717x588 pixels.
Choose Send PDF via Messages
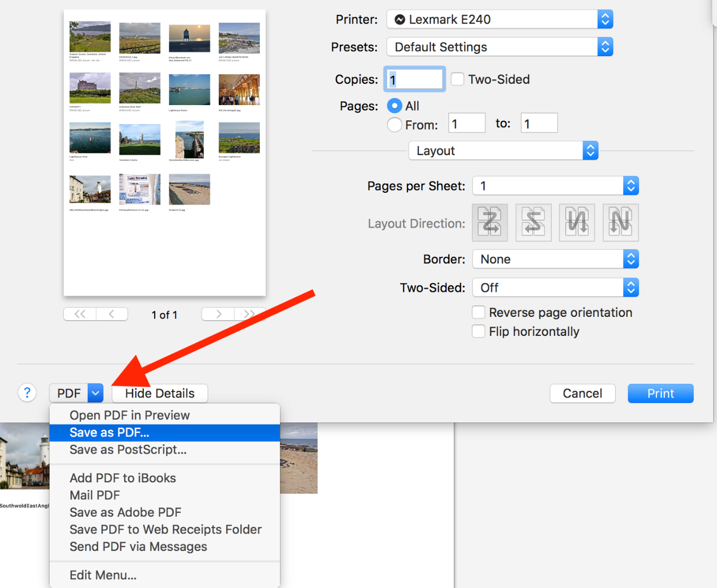165,547
